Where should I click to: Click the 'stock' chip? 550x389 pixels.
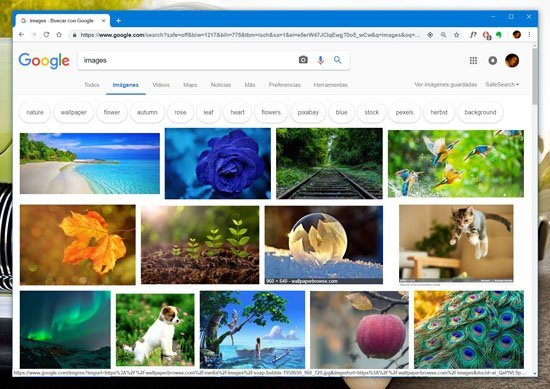tap(371, 112)
